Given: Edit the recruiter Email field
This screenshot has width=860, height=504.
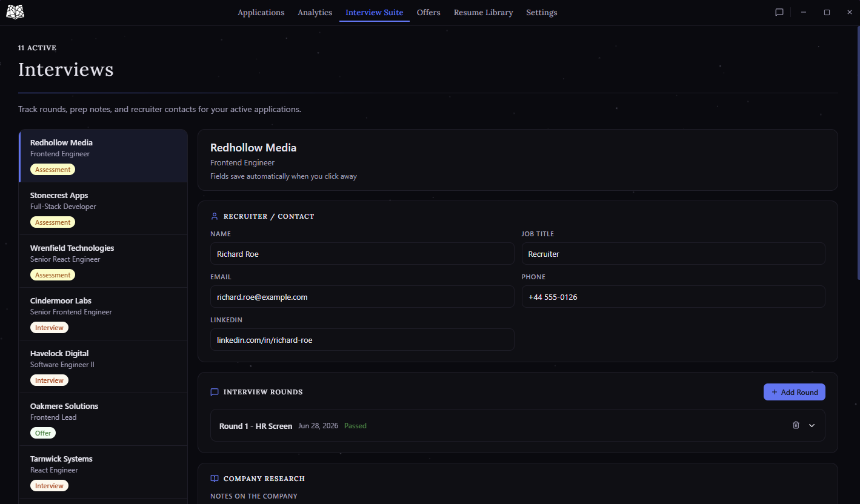Looking at the screenshot, I should [362, 297].
